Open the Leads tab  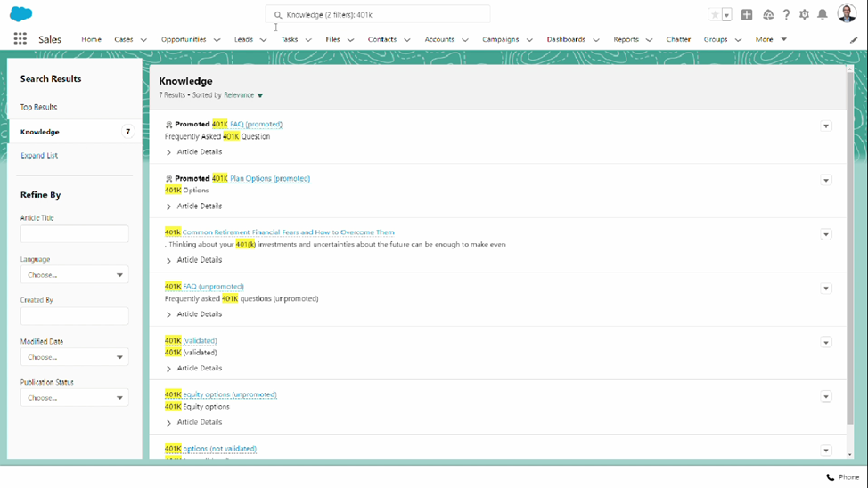tap(243, 39)
